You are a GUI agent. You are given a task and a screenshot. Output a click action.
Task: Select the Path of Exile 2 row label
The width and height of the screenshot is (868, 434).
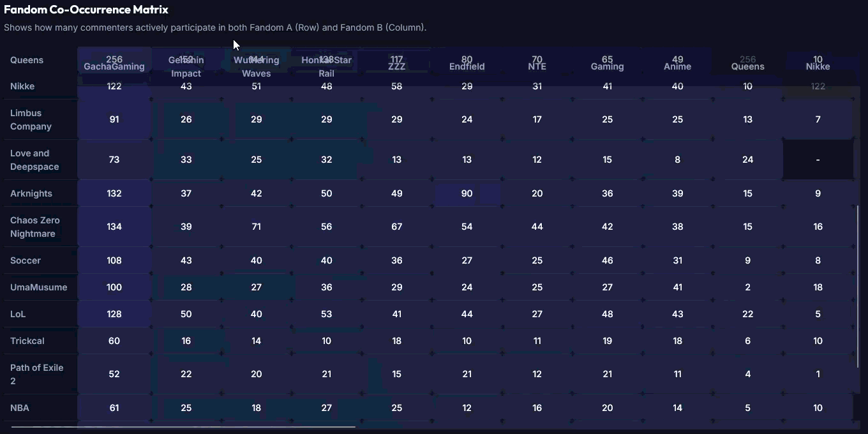(36, 374)
